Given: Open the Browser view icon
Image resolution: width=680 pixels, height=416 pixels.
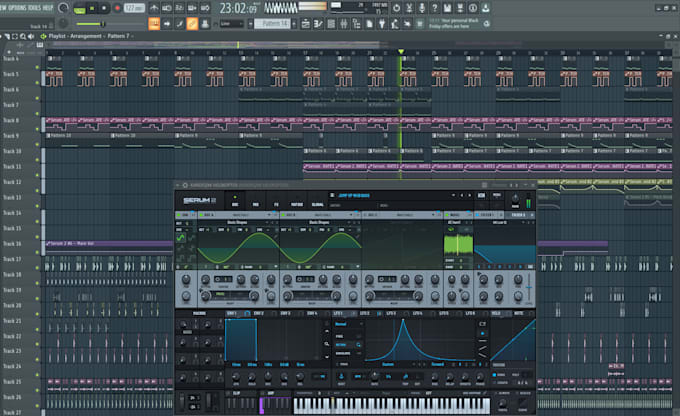Looking at the screenshot, I should [x=356, y=24].
